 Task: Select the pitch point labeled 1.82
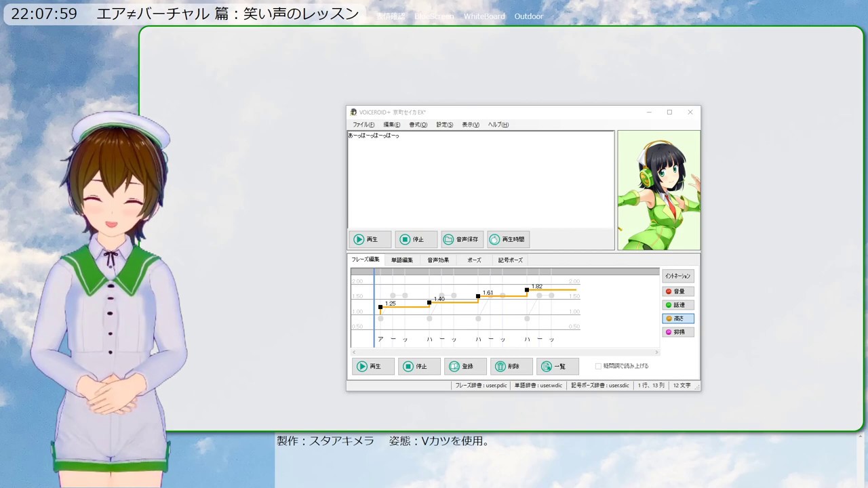pyautogui.click(x=527, y=290)
